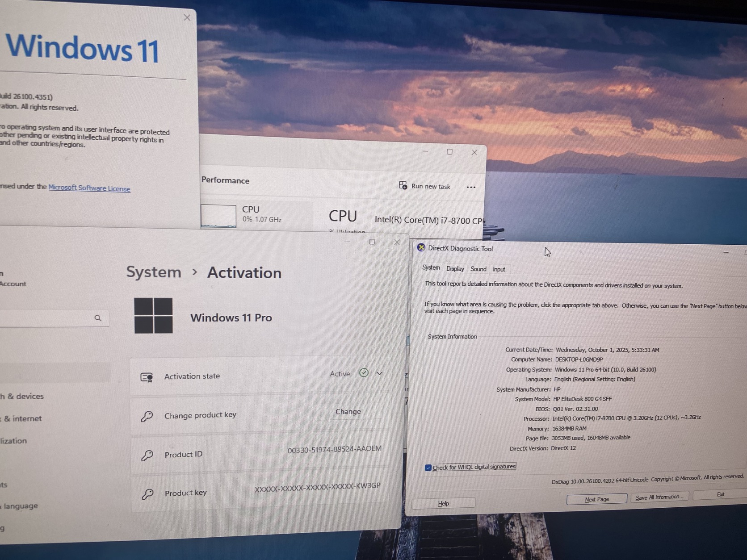Screen dimensions: 747x560
Task: Expand the Activation state row chevron
Action: click(379, 373)
